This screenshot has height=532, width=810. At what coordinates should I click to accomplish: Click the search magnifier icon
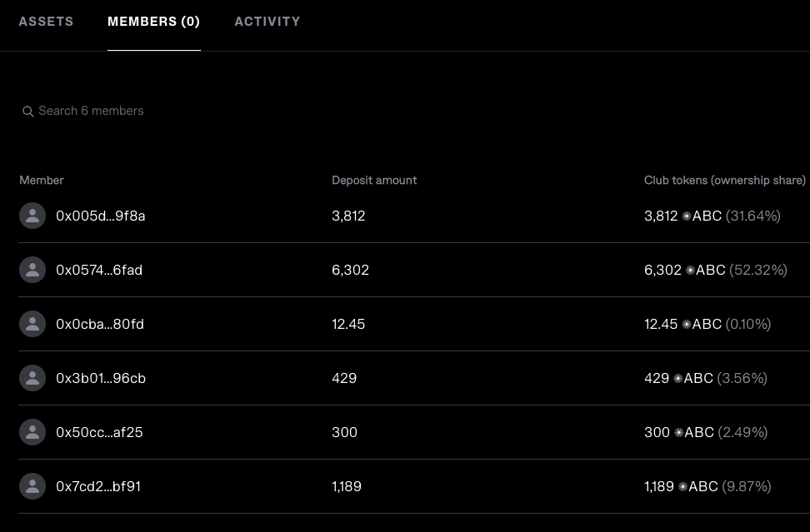pos(27,112)
